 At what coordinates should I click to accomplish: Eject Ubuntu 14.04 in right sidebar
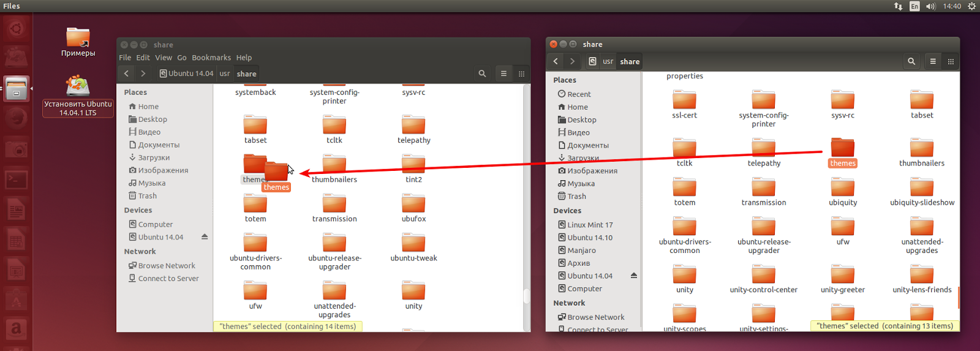point(634,276)
